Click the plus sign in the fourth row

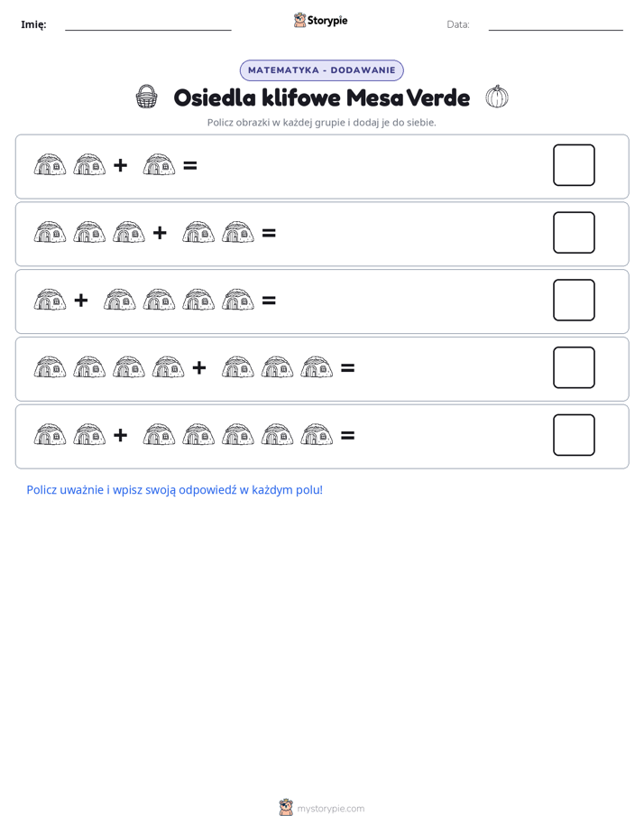coord(199,367)
